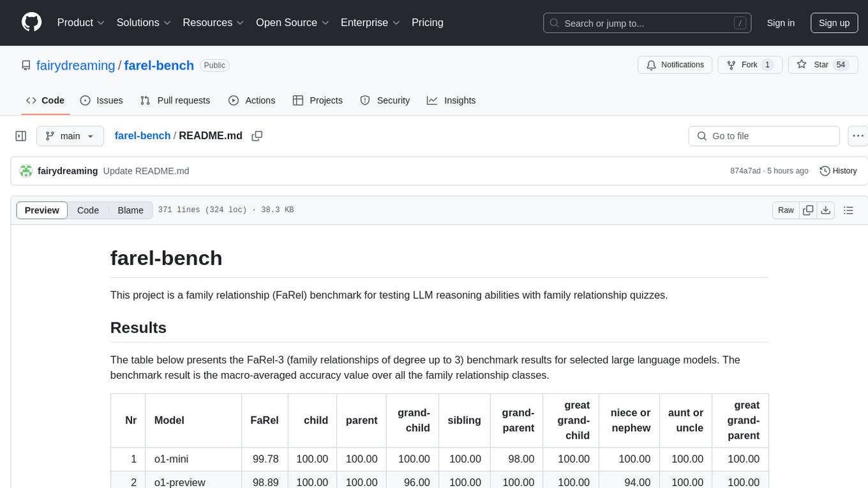The image size is (868, 488).
Task: Click the 5 hours ago timestamp
Action: tap(788, 171)
